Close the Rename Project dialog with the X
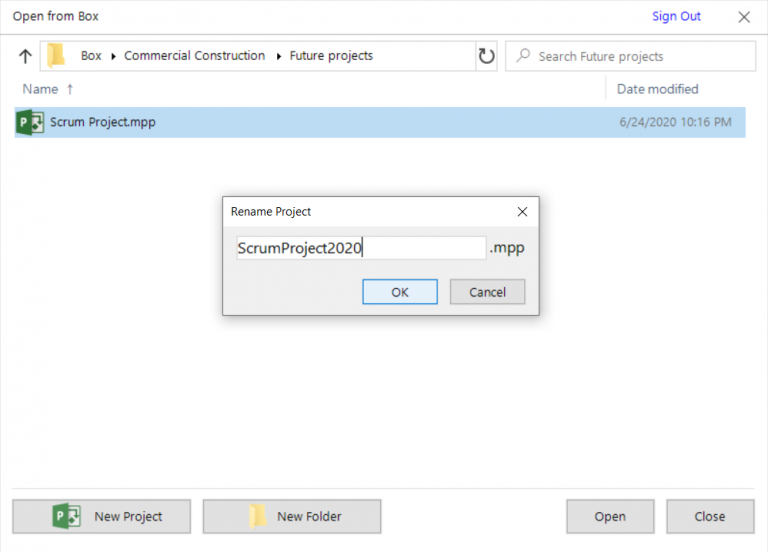The height and width of the screenshot is (552, 768). click(x=522, y=212)
